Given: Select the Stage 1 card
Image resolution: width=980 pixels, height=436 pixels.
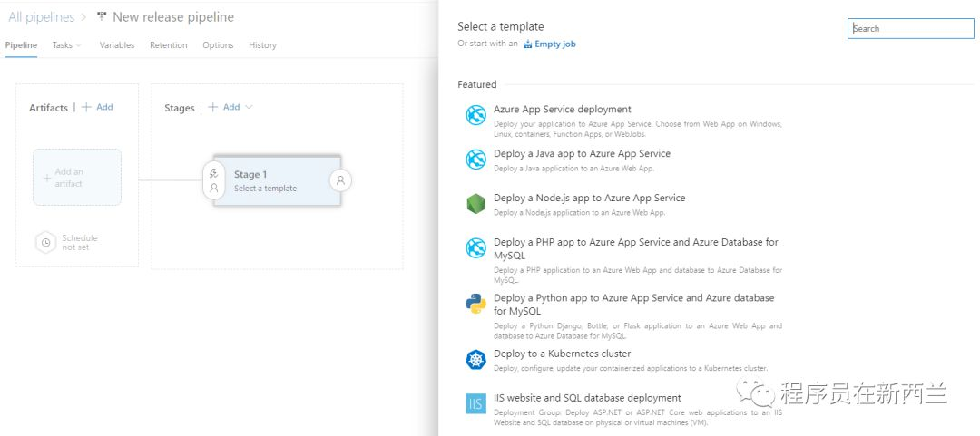Looking at the screenshot, I should [x=277, y=180].
